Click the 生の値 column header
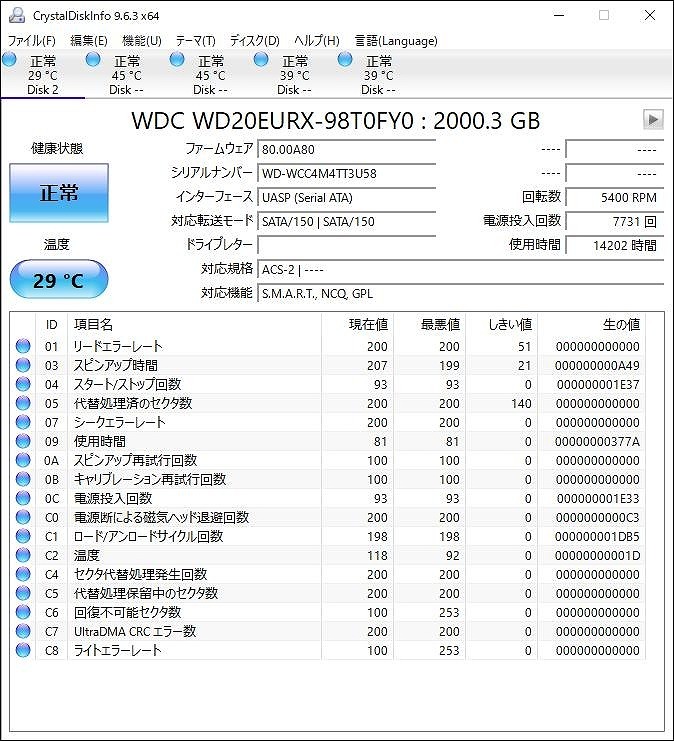Screen dimensions: 674x741 coord(621,325)
